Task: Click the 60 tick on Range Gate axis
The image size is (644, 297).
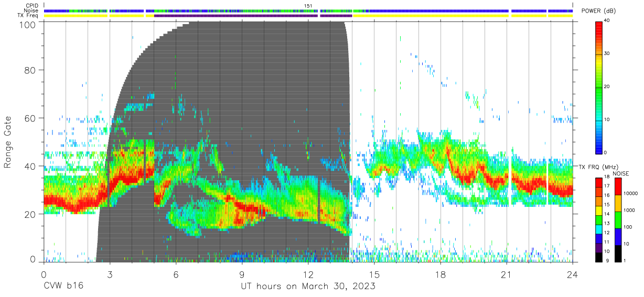Action: pos(31,118)
